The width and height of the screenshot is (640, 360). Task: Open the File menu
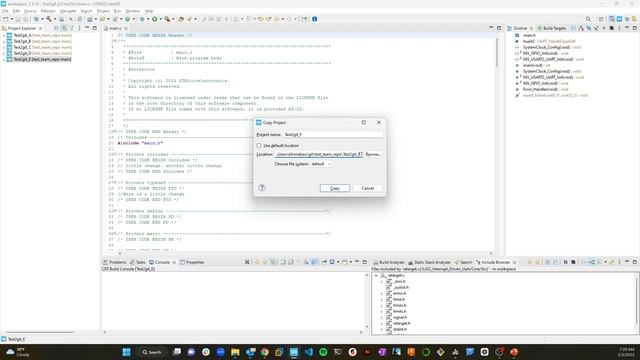(5, 11)
